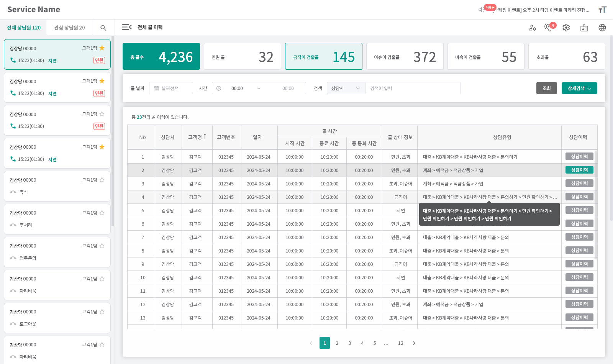Click previous page arrow in pagination
613x364 pixels.
[311, 343]
